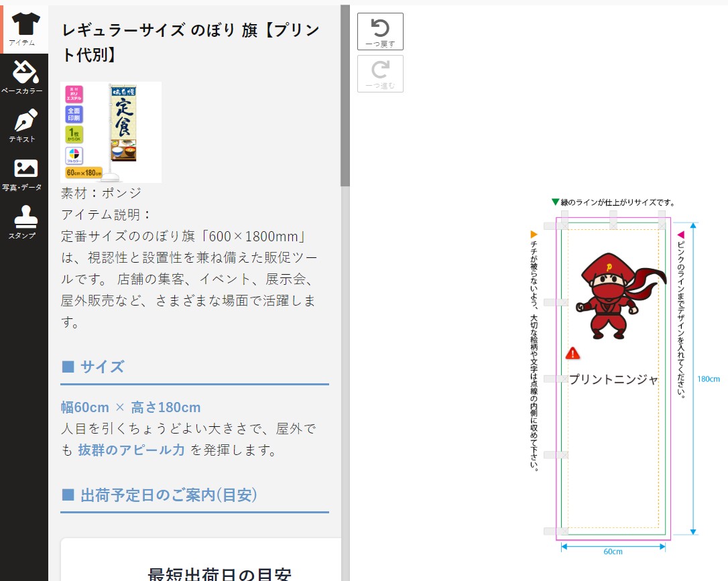Click the bold 抜群のアピール力 text
This screenshot has width=728, height=581.
coord(131,450)
